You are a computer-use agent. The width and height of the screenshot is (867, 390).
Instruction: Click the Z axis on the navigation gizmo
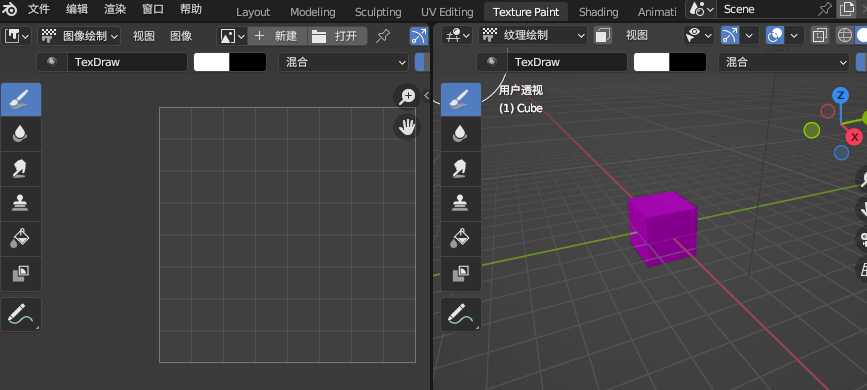[x=840, y=95]
